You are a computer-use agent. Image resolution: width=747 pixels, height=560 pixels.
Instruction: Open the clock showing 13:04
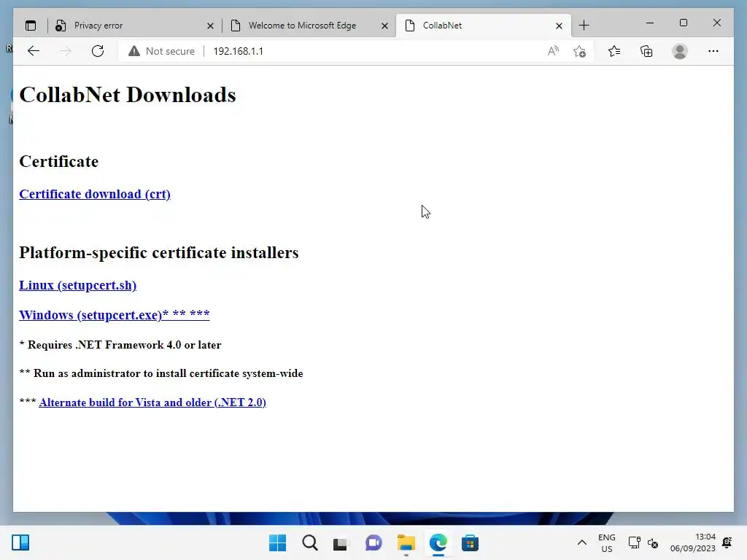(x=693, y=542)
